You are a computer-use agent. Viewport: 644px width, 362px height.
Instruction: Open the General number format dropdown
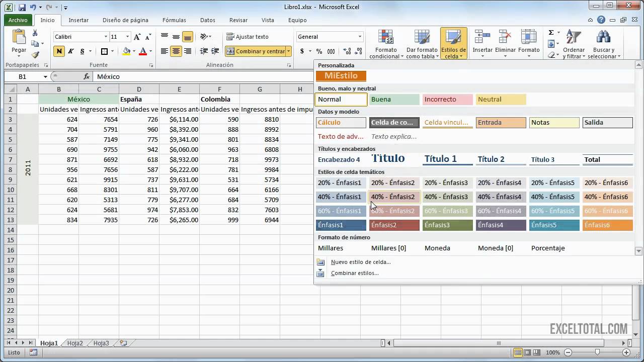tap(360, 37)
